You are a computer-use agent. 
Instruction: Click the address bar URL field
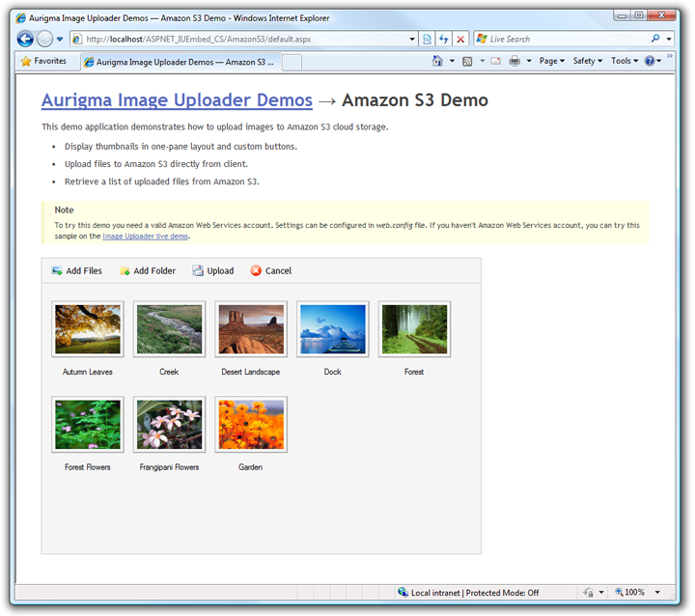pyautogui.click(x=244, y=39)
